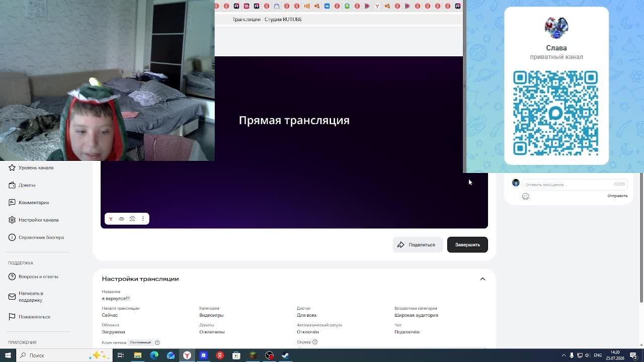Open the Windows Start menu

click(x=8, y=355)
